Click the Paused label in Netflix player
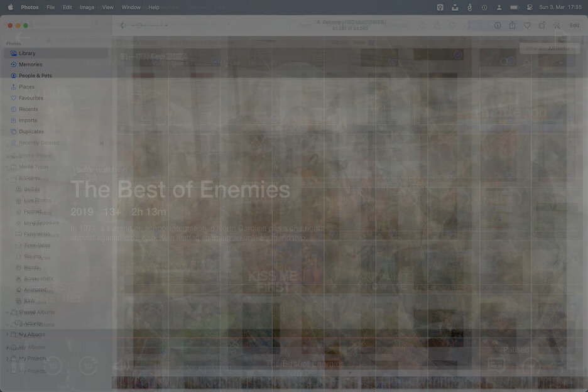 click(516, 350)
